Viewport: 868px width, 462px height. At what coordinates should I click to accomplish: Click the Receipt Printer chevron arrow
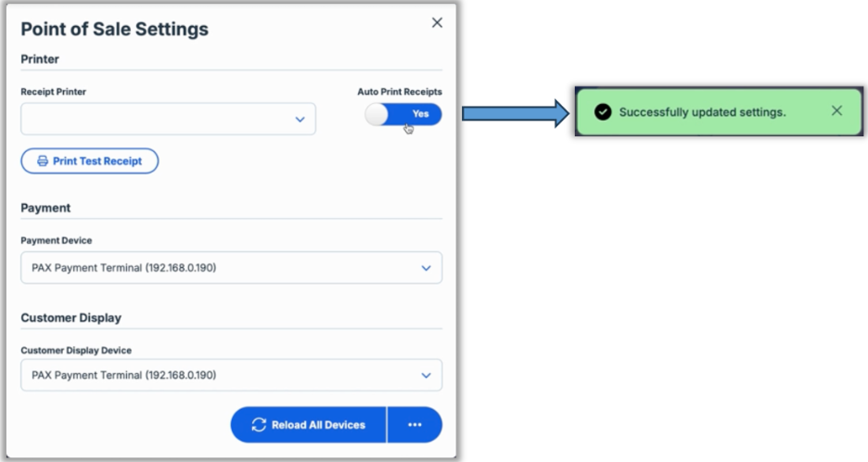click(300, 120)
